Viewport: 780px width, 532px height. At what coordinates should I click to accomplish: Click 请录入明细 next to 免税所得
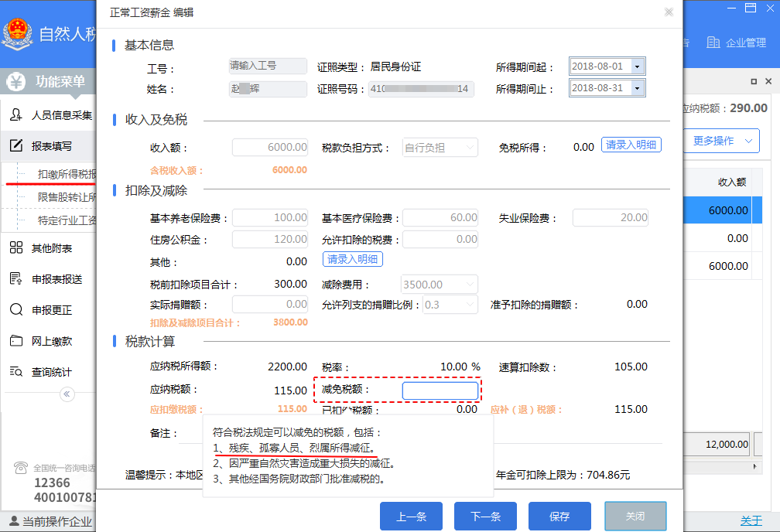tap(631, 145)
